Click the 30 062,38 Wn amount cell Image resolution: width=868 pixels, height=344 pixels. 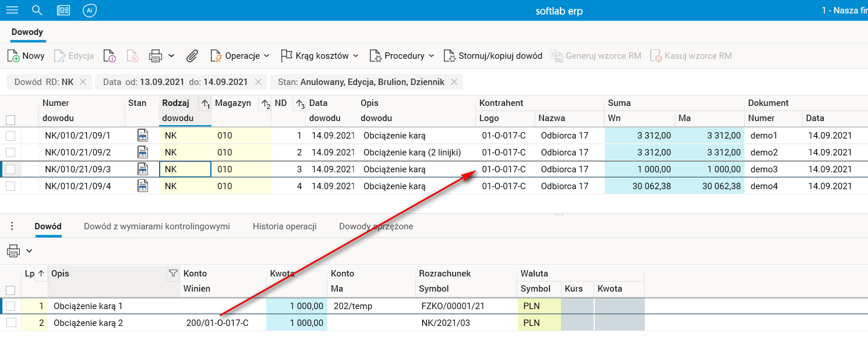pyautogui.click(x=640, y=186)
